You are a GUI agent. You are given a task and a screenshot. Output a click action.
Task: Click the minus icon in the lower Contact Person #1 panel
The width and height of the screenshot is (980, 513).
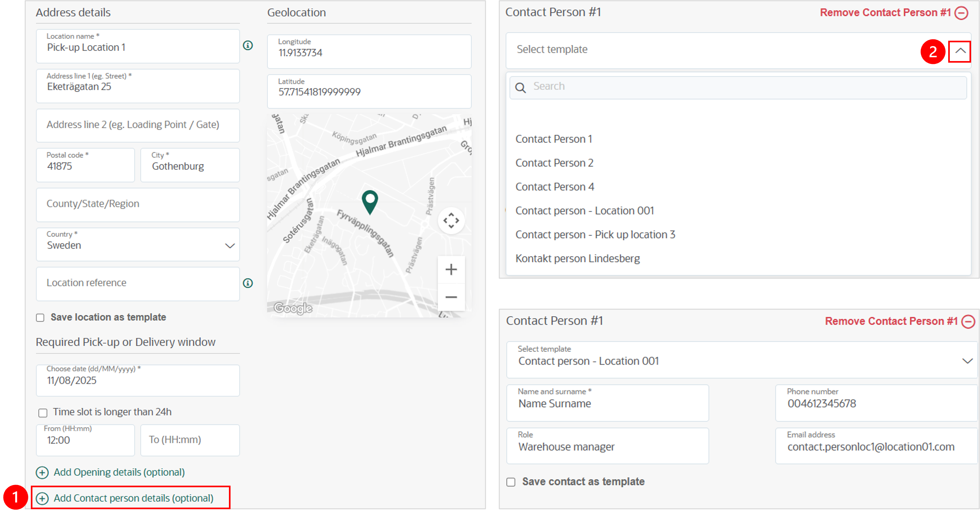(968, 322)
